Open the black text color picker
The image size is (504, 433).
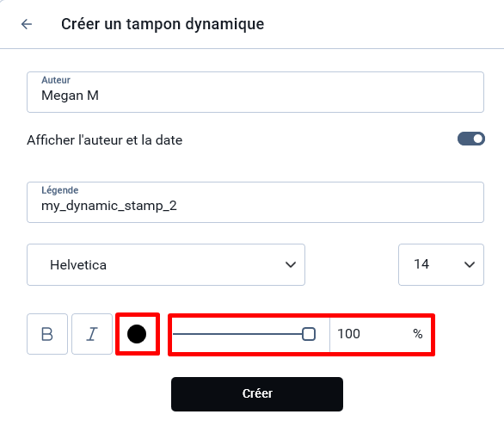tap(137, 334)
